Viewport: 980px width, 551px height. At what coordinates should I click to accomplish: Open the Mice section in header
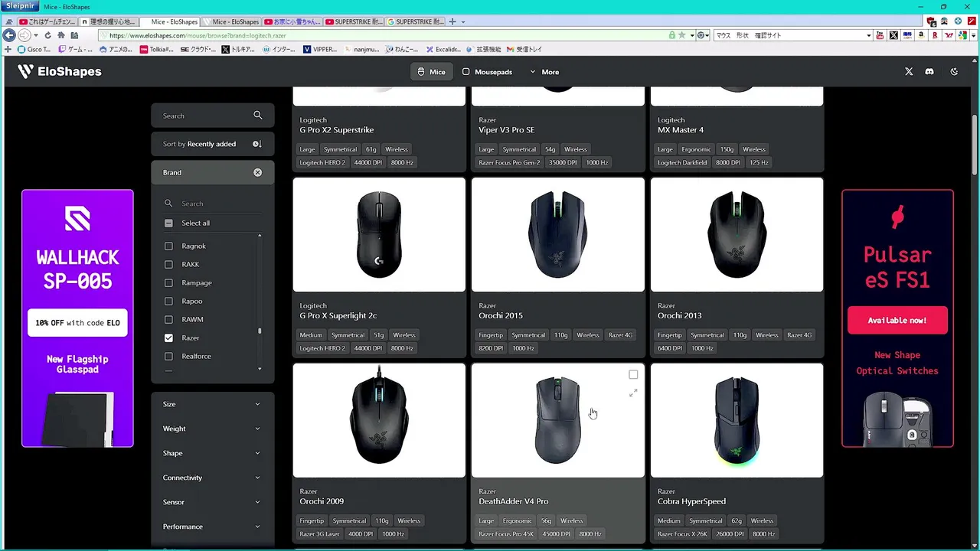tap(431, 72)
